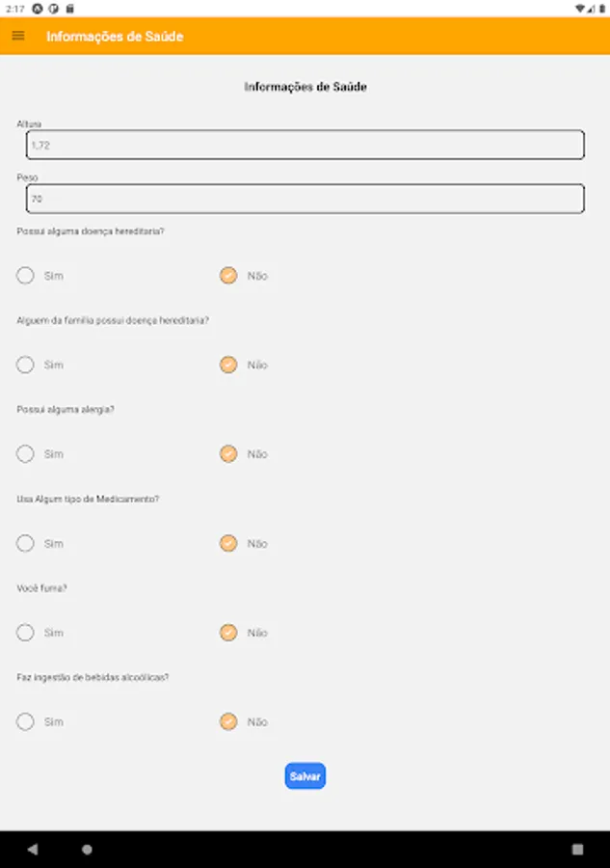
Task: Tap the Android recent apps square
Action: (x=577, y=850)
